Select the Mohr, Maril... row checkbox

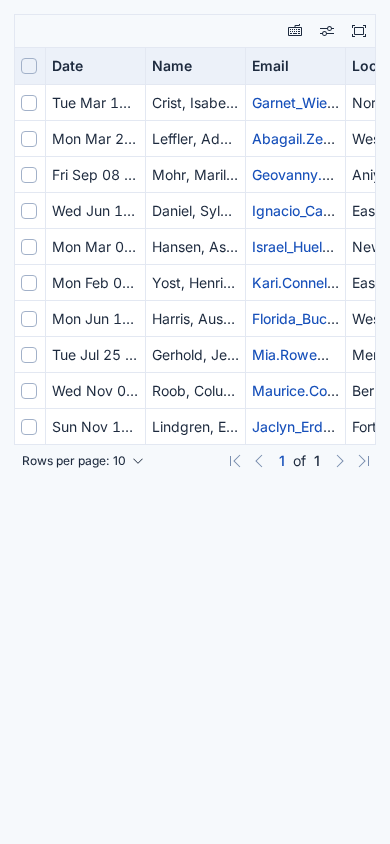[29, 175]
